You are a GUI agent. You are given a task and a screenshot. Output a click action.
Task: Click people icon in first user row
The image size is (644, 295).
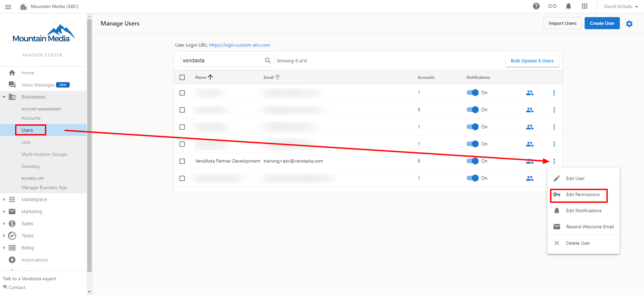pos(530,93)
